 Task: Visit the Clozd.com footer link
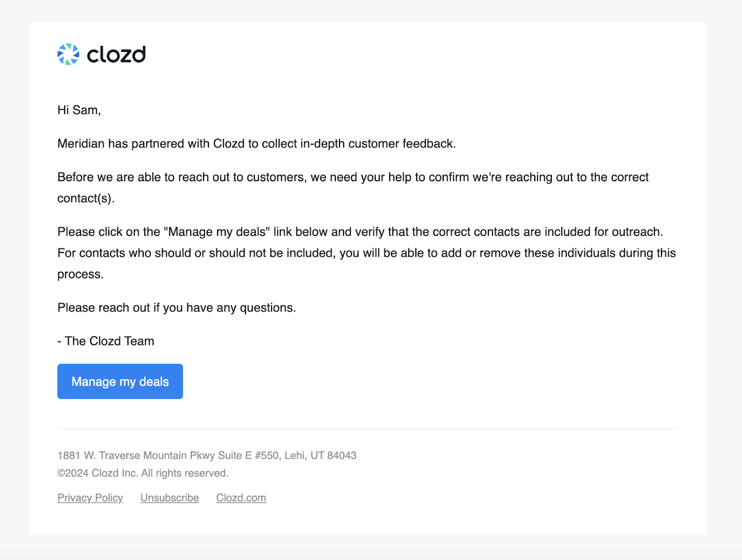click(241, 497)
